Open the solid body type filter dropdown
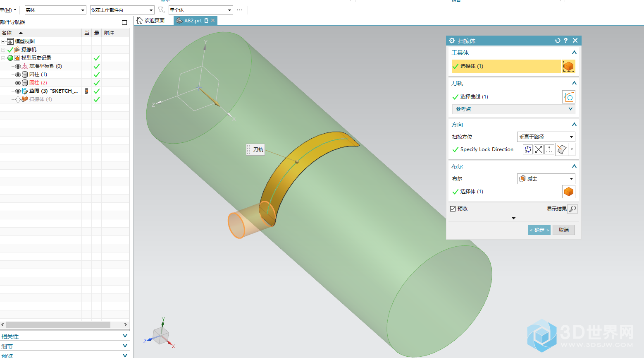Image resolution: width=644 pixels, height=358 pixels. coord(55,10)
